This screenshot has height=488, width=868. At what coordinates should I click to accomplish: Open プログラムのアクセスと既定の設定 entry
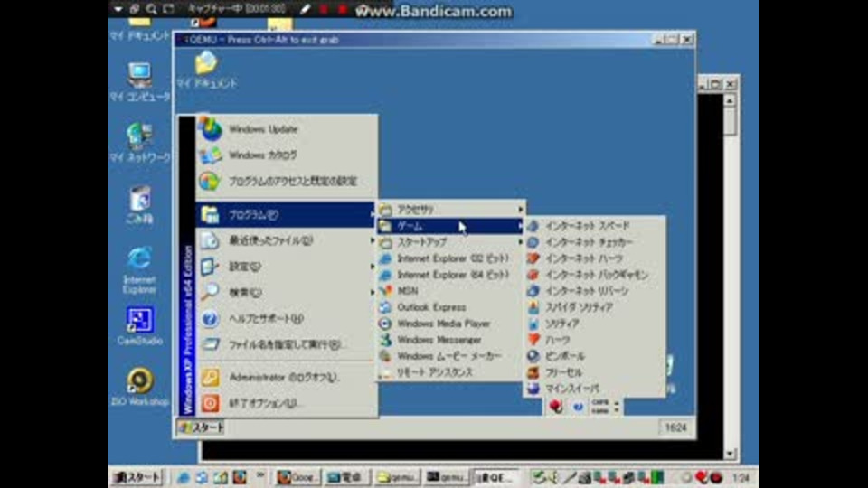pos(287,181)
